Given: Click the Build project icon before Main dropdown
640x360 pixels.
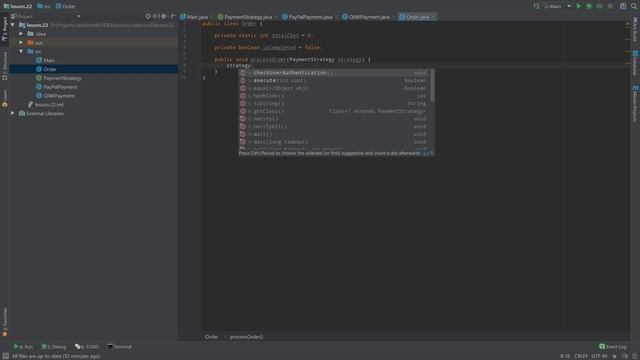Looking at the screenshot, I should [536, 6].
